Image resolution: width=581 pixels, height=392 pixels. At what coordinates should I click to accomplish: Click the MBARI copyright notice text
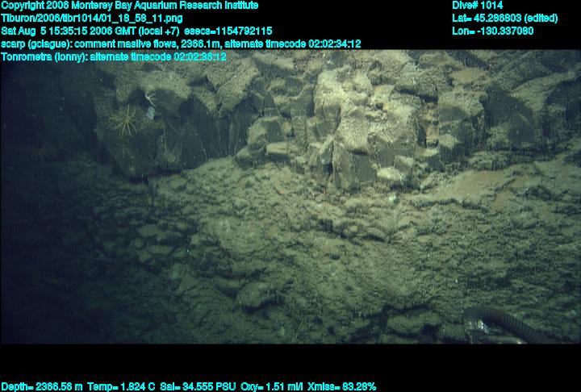pyautogui.click(x=129, y=6)
